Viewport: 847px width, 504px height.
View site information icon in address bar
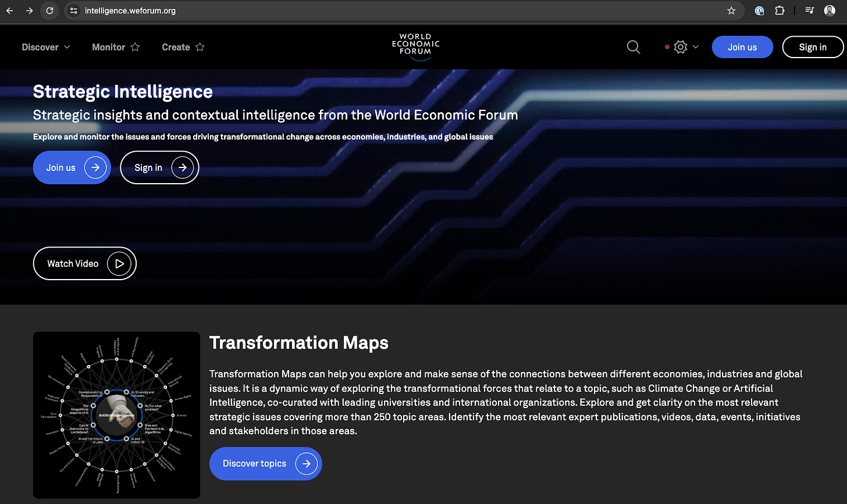point(73,10)
